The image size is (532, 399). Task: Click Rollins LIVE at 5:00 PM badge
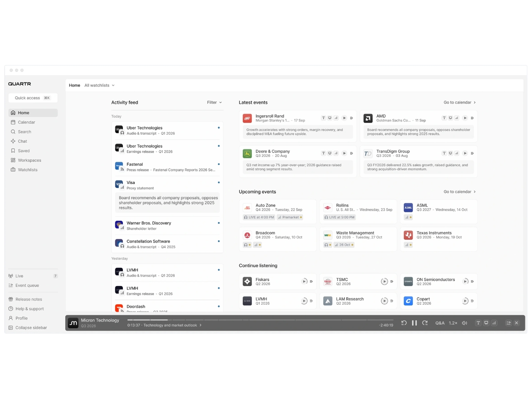click(x=339, y=217)
